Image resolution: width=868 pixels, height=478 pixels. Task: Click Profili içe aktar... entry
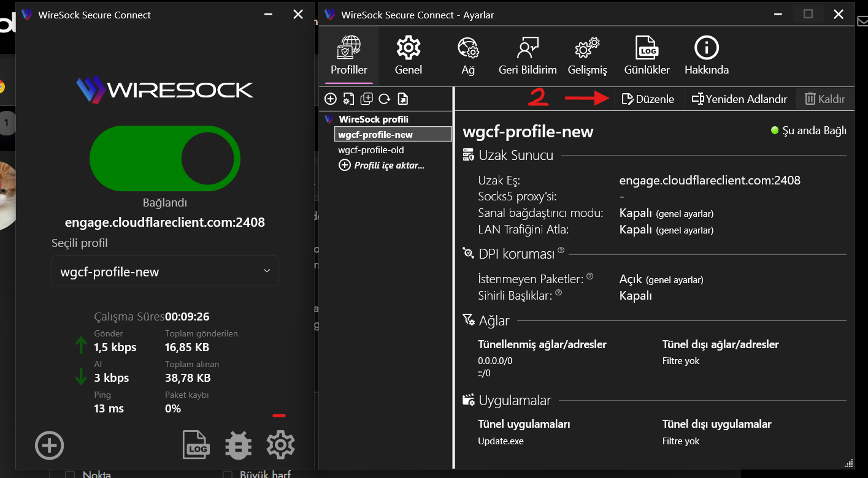click(382, 165)
